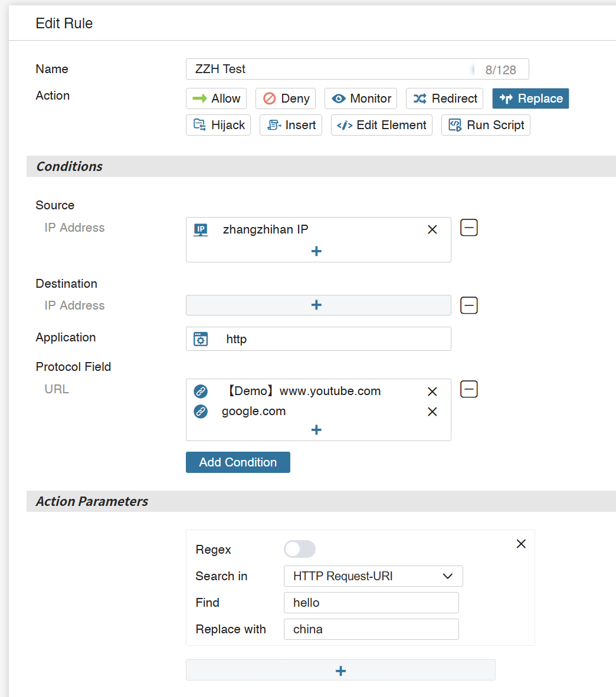Choose the Redirect action
The image size is (616, 697).
(x=444, y=98)
